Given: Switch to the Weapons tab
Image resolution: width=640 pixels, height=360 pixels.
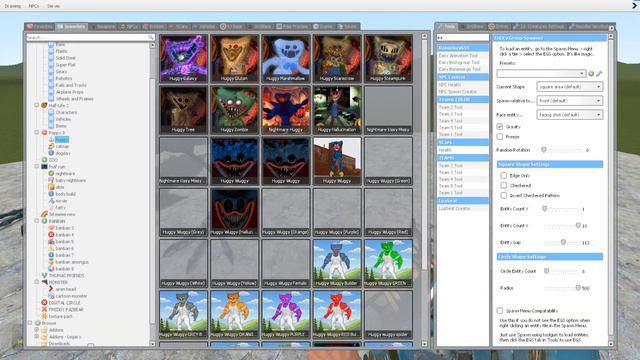Looking at the screenshot, I should tap(103, 27).
